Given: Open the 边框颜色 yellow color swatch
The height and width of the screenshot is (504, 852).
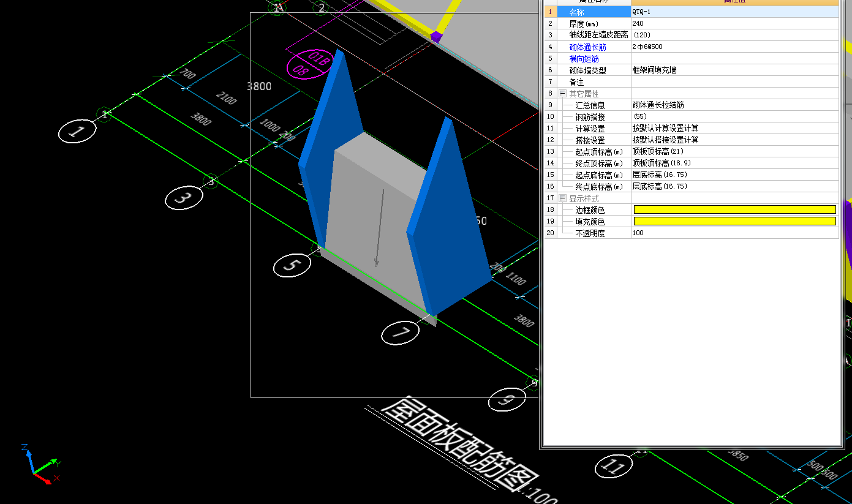Looking at the screenshot, I should click(x=734, y=209).
